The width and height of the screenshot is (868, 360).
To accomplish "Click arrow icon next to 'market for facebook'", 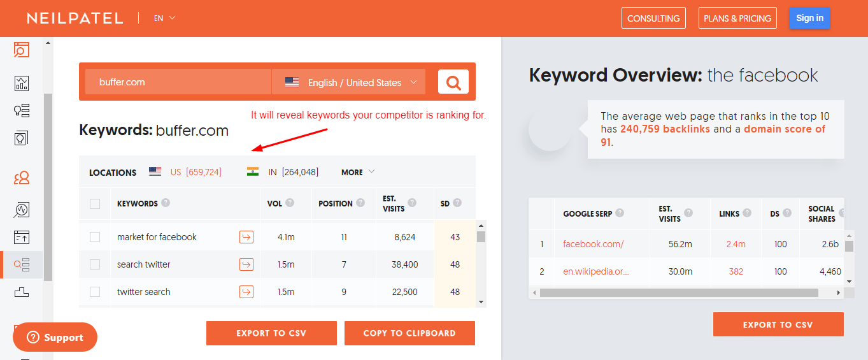I will click(246, 237).
